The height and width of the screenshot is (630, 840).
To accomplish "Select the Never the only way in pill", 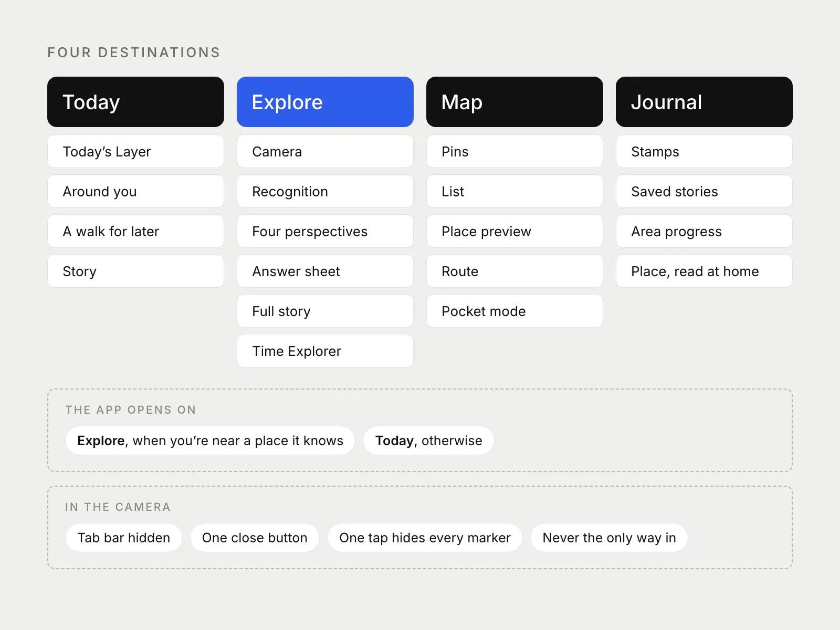I will click(x=609, y=538).
